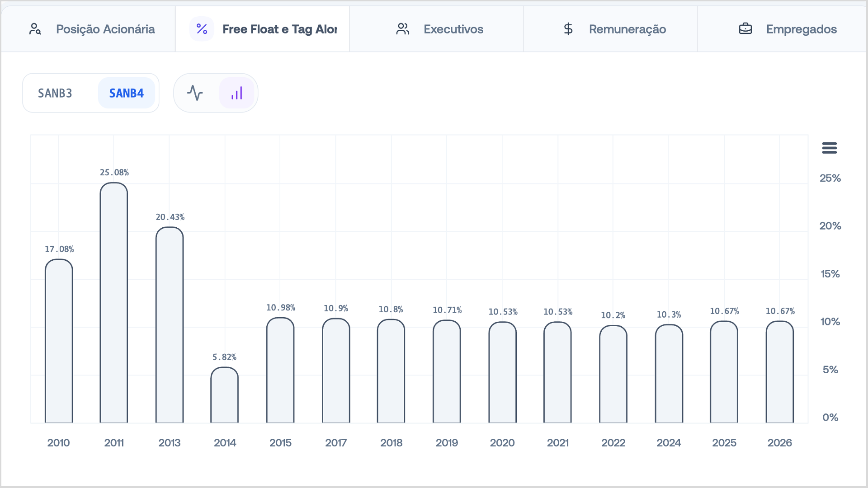868x488 pixels.
Task: Click the 2024 bar showing 10.3%
Action: point(669,374)
